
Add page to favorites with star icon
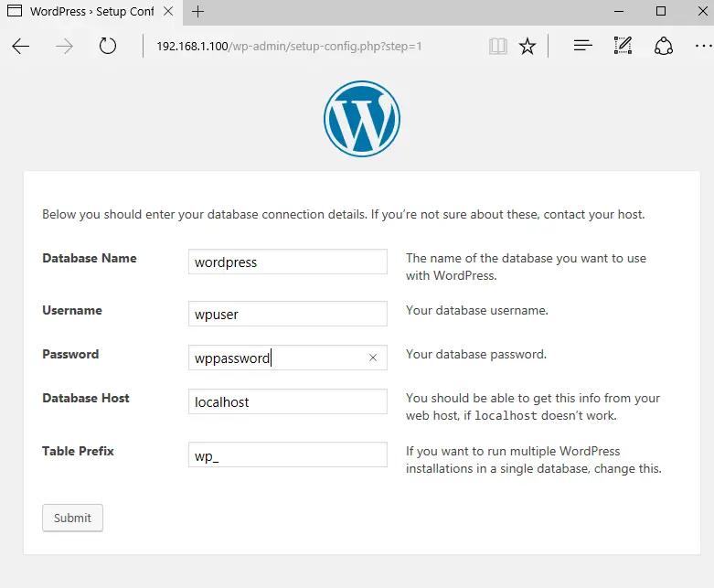coord(528,46)
